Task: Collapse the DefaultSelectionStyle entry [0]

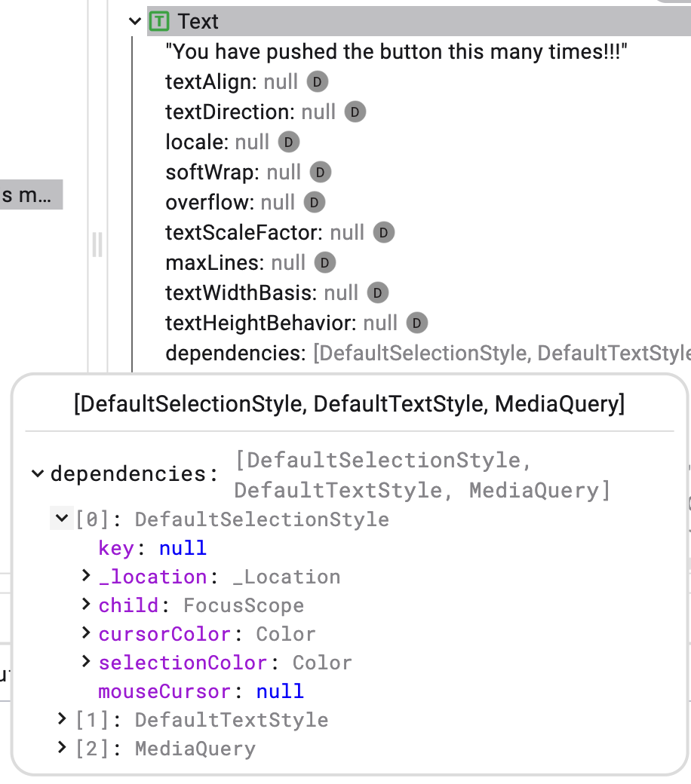Action: click(x=62, y=519)
